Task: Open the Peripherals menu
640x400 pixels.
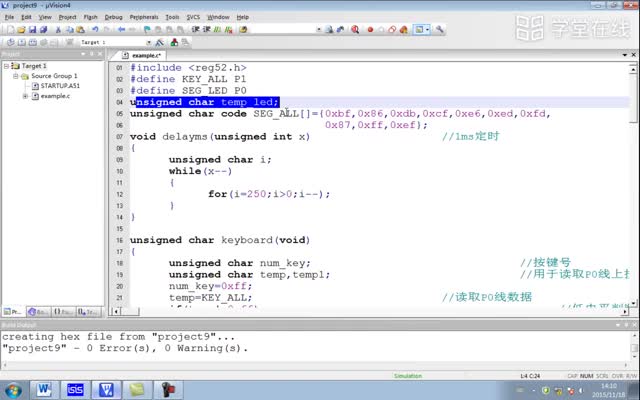Action: (144, 17)
